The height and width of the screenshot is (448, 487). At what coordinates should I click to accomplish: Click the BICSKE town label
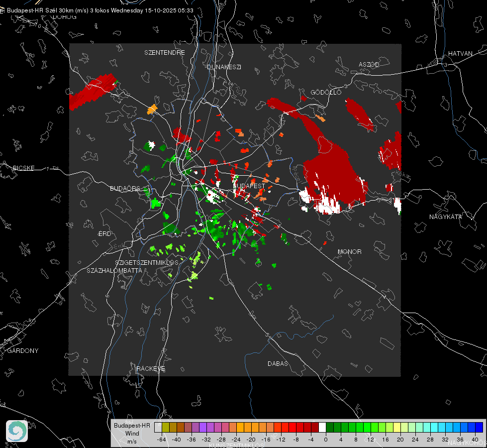(x=23, y=168)
